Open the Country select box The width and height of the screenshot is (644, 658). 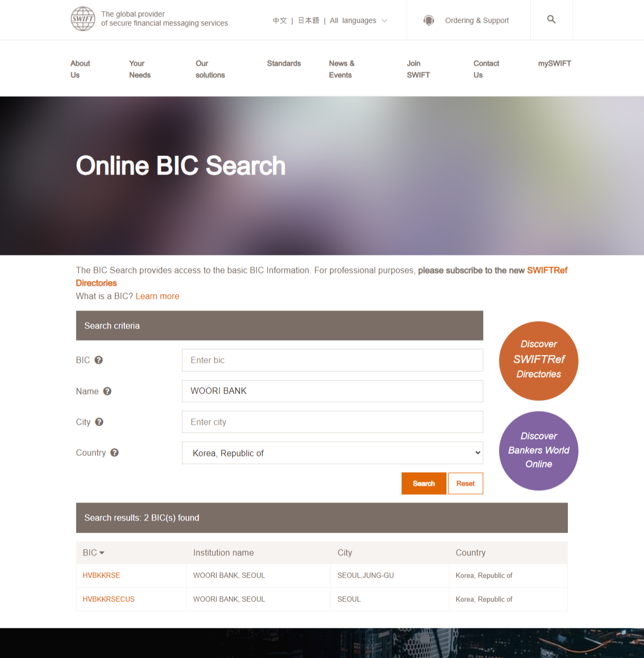[x=333, y=453]
